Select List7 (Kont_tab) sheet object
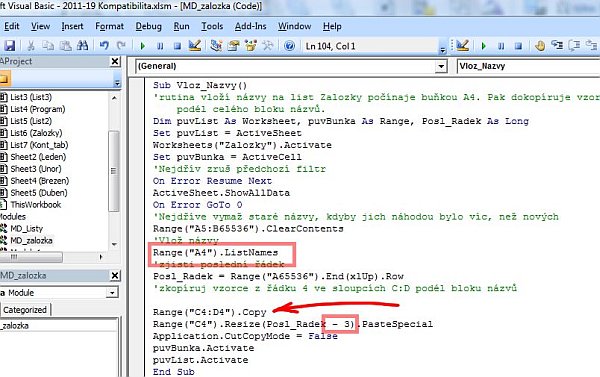The image size is (600, 377). click(x=39, y=145)
